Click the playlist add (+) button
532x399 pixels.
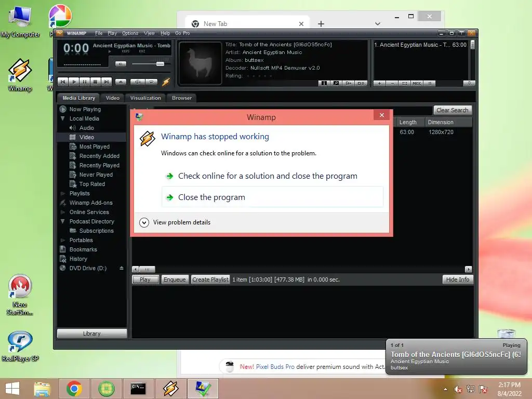379,83
